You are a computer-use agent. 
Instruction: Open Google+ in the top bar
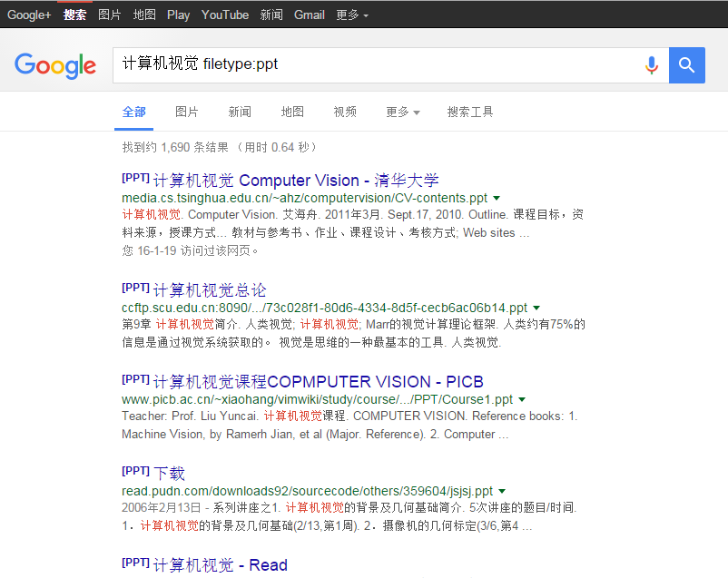(29, 15)
